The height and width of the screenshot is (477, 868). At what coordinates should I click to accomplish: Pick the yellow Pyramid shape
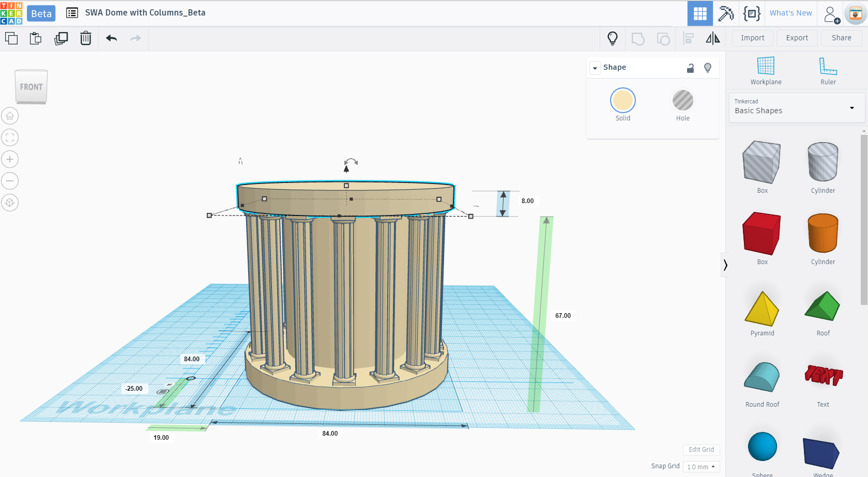pyautogui.click(x=762, y=309)
